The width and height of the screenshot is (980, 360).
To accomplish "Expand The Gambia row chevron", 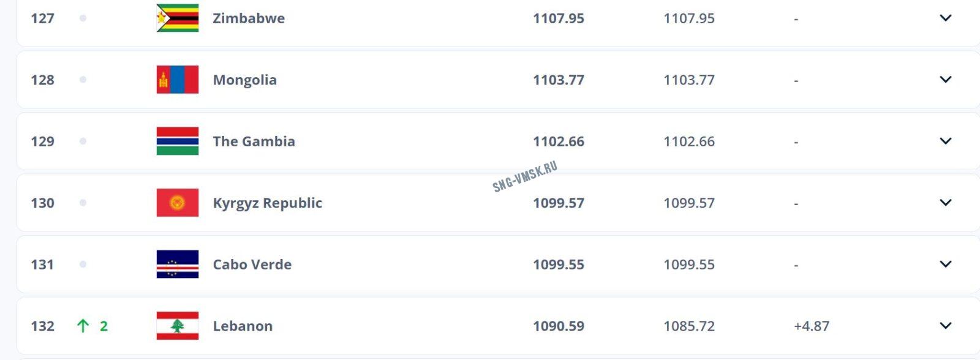I will click(946, 141).
